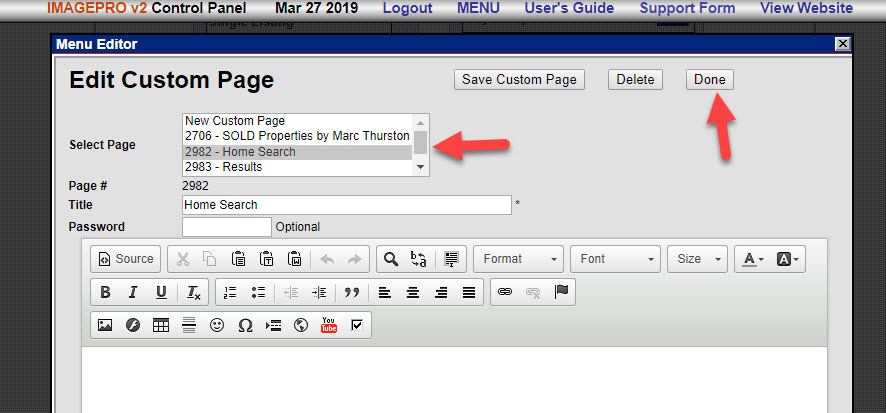Click the Decrease Indent icon

coord(291,292)
